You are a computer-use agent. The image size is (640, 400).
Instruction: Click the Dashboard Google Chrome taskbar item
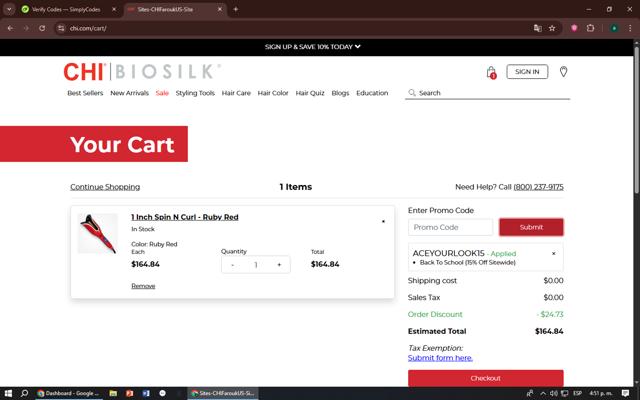68,393
